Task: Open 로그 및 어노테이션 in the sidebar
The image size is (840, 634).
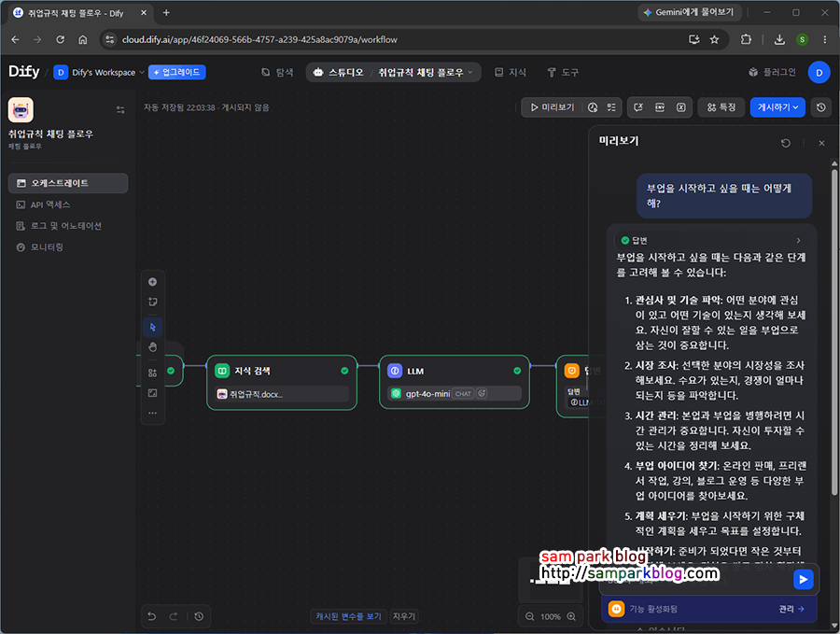Action: tap(68, 226)
